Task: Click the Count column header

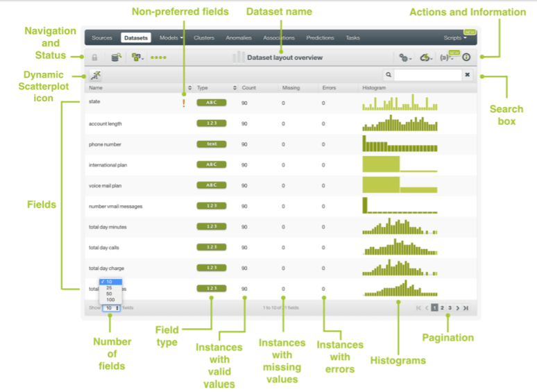Action: [x=248, y=88]
